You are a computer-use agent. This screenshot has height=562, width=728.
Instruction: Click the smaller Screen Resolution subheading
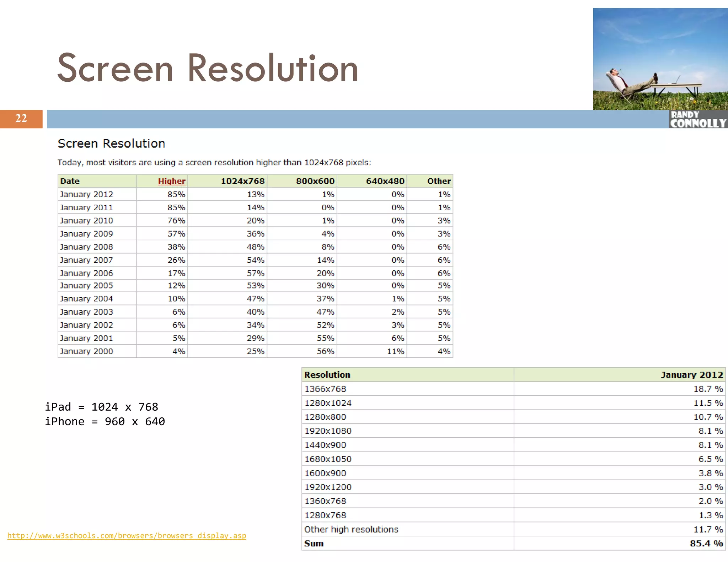click(111, 144)
